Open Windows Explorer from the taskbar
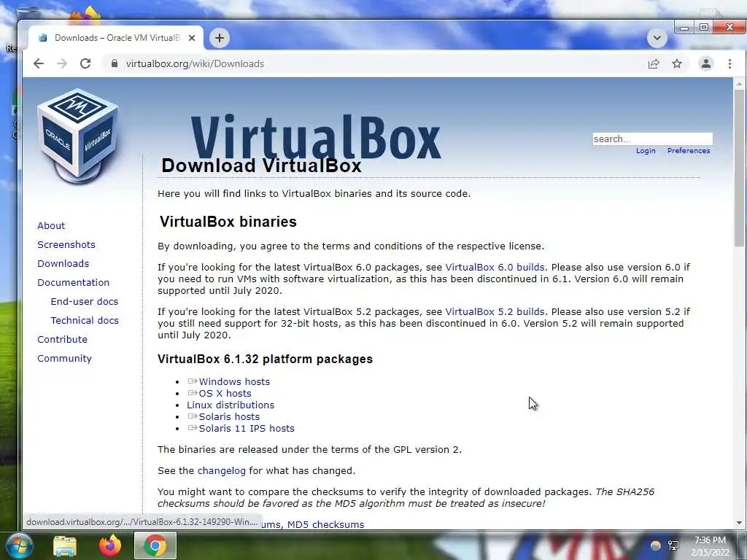This screenshot has width=747, height=560. point(65,545)
